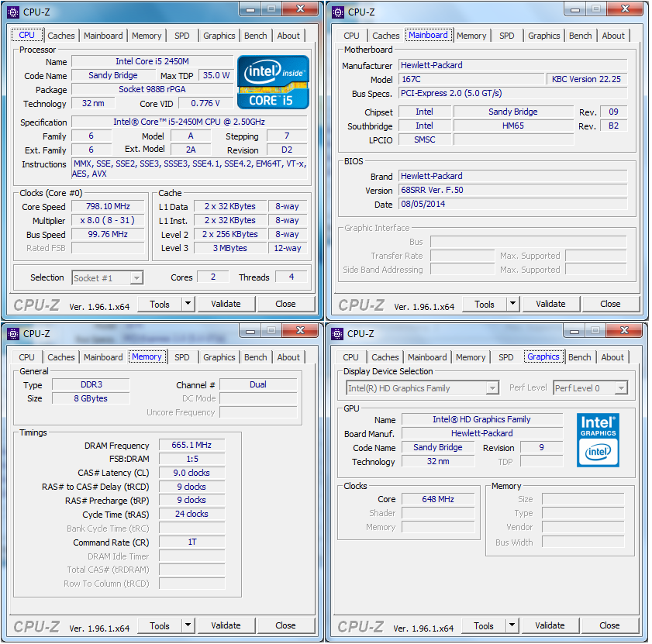Click Threads count value '4'

pyautogui.click(x=291, y=277)
